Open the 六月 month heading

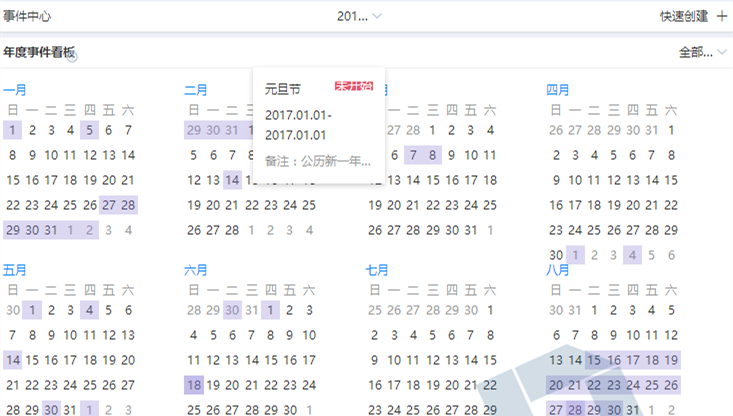(195, 270)
